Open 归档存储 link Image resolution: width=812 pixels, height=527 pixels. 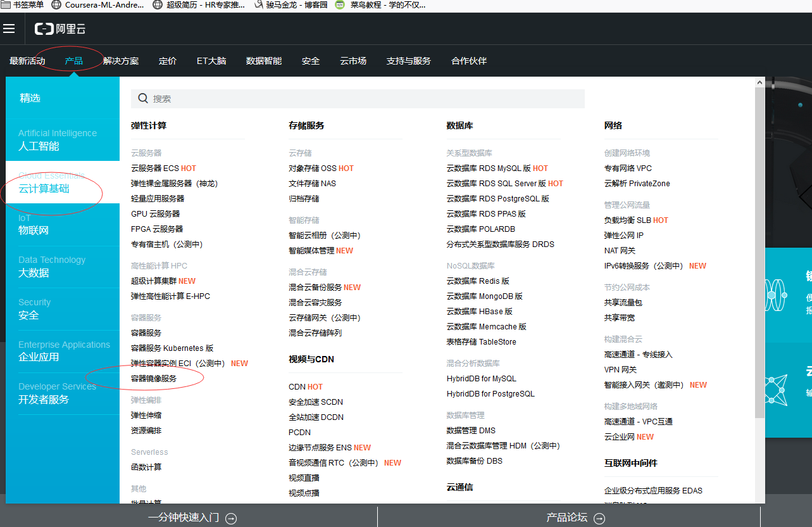304,198
